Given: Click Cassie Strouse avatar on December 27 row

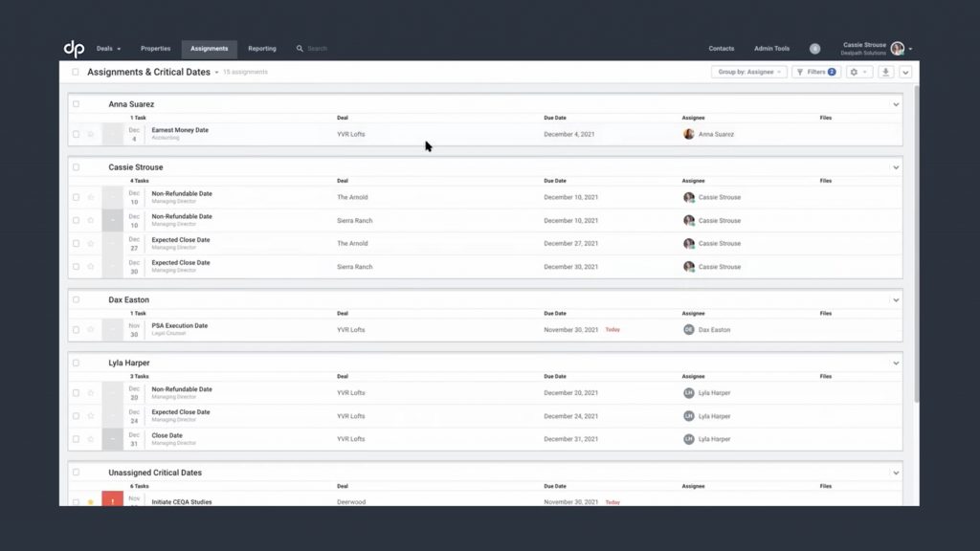Looking at the screenshot, I should (x=689, y=244).
